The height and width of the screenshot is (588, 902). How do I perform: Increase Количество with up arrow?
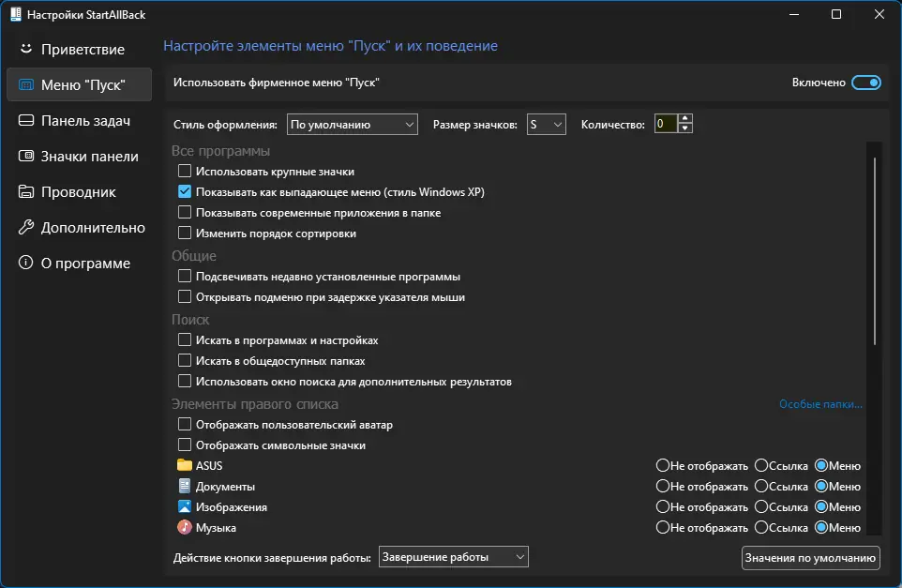[x=684, y=118]
